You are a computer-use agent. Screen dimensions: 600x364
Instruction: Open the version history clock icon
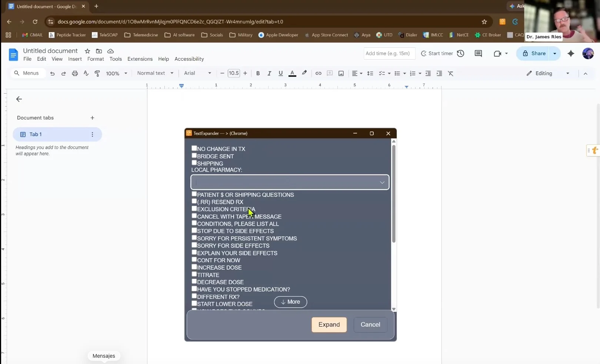460,53
